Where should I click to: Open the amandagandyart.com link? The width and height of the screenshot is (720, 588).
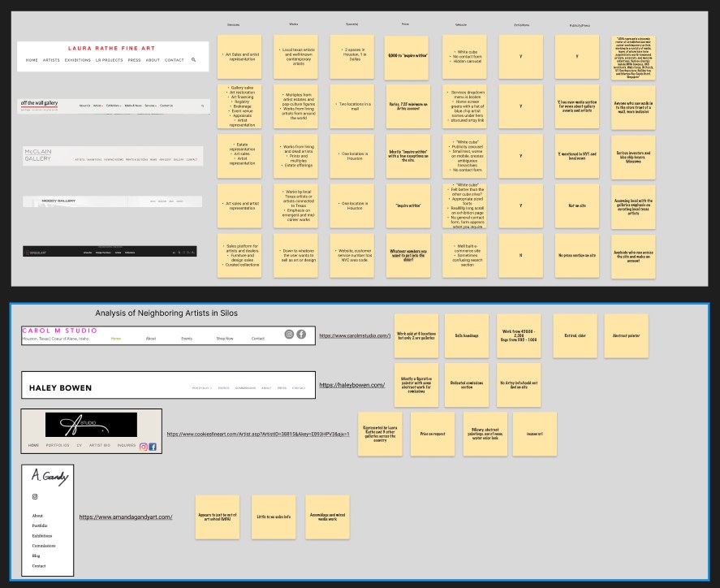coord(126,517)
